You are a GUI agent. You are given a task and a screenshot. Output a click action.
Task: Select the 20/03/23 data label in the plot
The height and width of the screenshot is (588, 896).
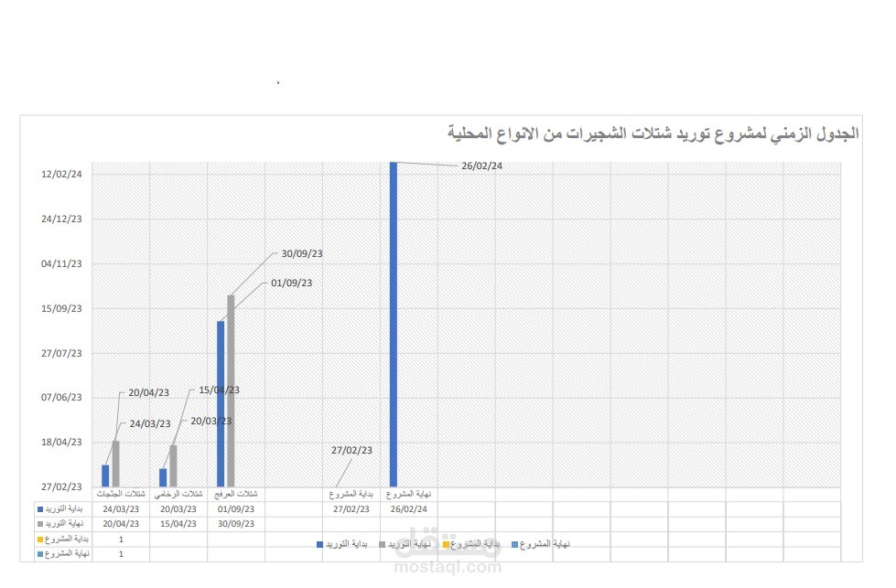[211, 422]
